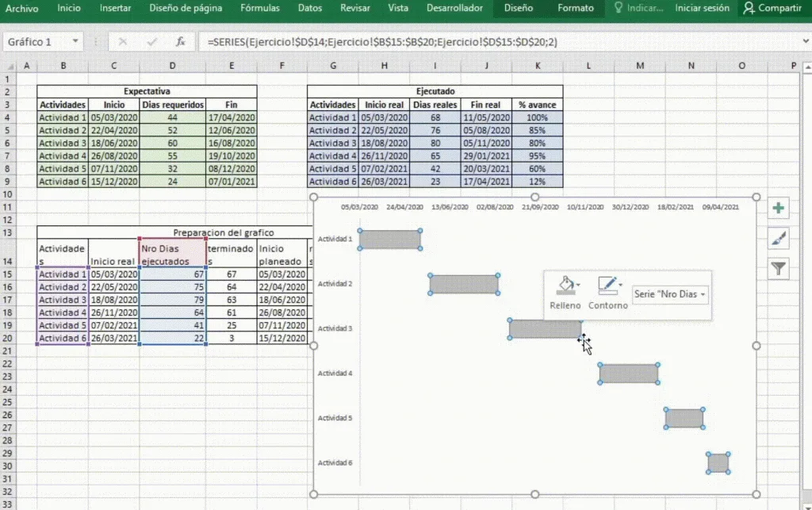Open the Chart Filters funnel button
Screen dimensions: 812x510
pos(778,268)
